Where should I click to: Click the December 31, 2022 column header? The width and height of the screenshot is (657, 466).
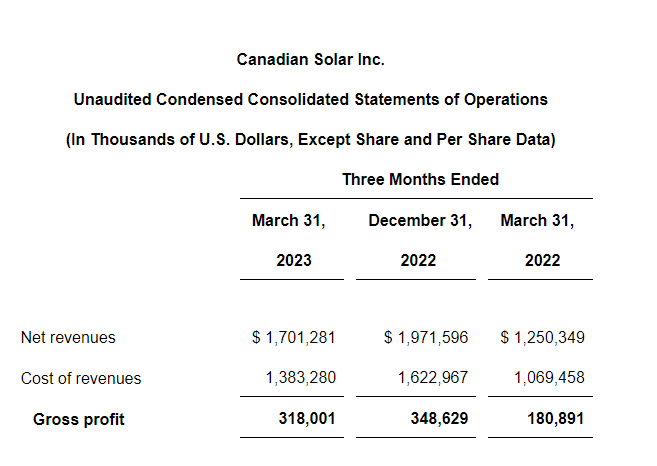(420, 220)
